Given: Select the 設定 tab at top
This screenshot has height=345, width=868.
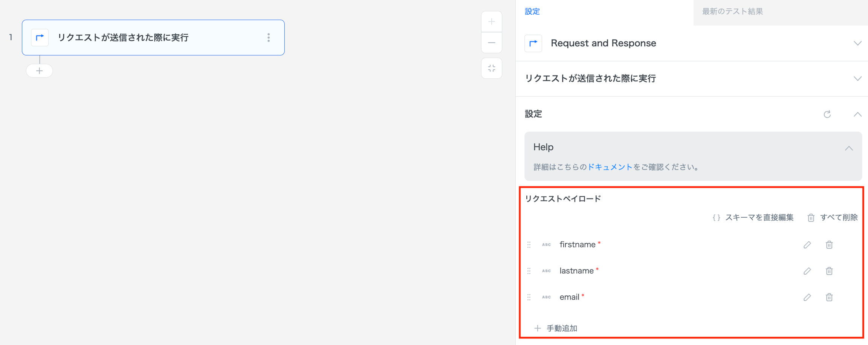Looking at the screenshot, I should click(x=532, y=12).
